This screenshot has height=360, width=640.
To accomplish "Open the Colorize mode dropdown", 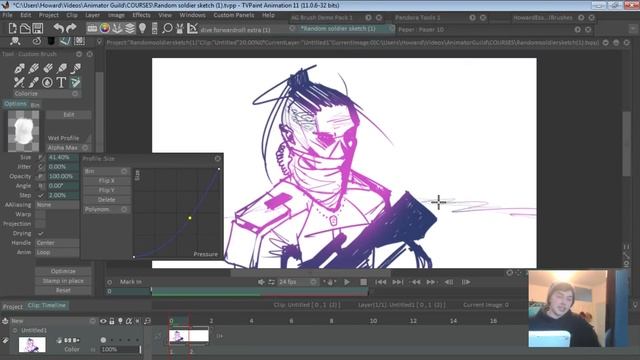I will point(46,94).
